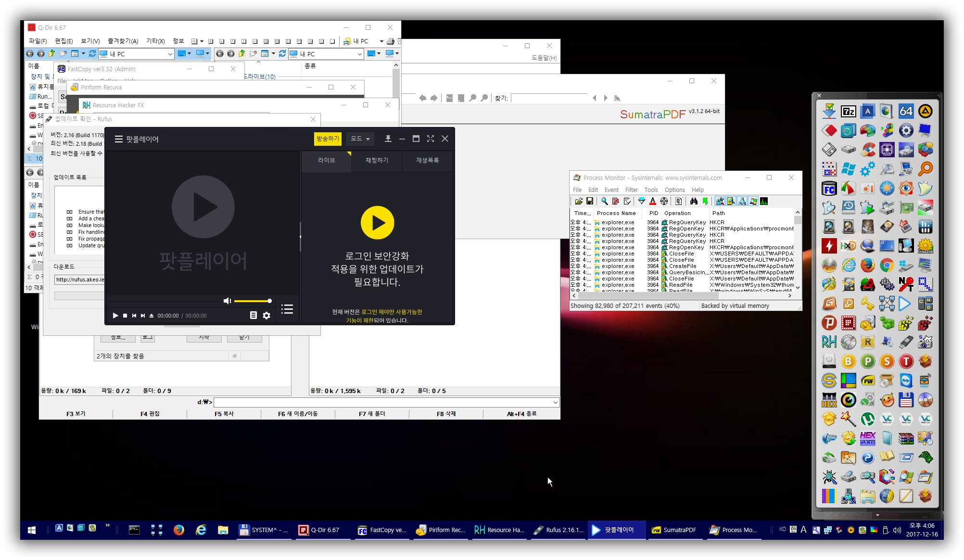Click F6 새 이름/이동 button
The width and height of the screenshot is (964, 560).
[x=298, y=414]
